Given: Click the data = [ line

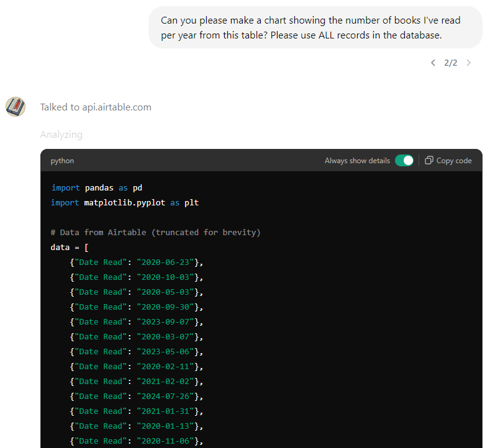Looking at the screenshot, I should (x=70, y=247).
